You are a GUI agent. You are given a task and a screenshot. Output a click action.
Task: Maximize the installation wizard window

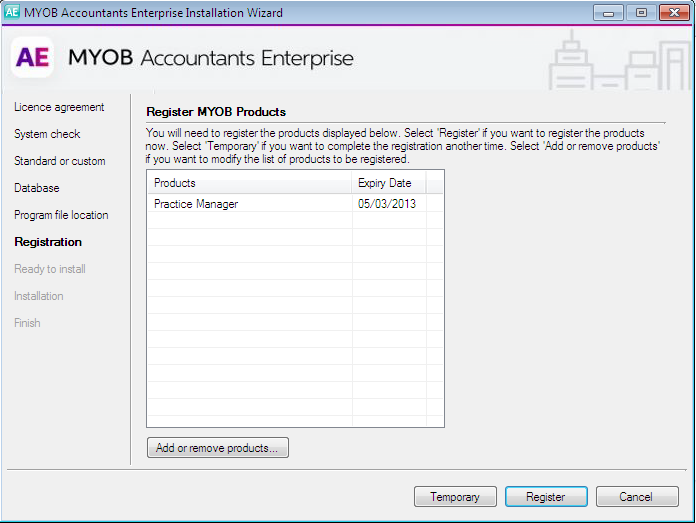tap(640, 13)
